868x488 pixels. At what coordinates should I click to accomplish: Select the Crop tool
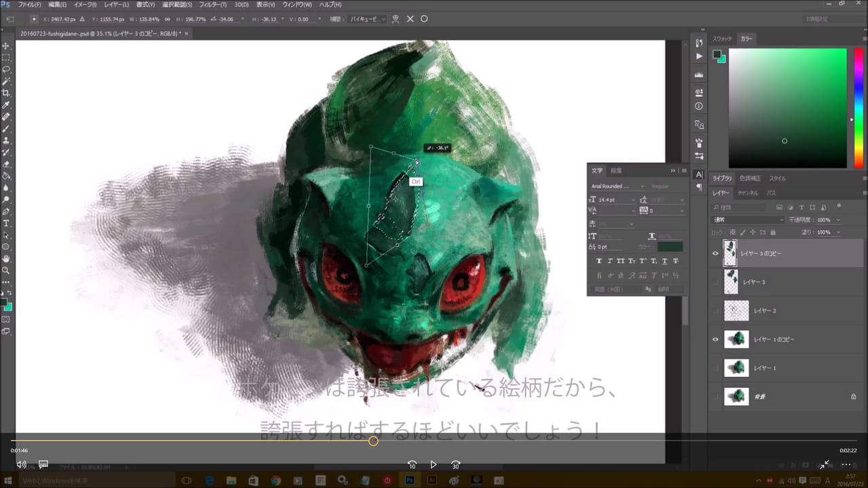(x=6, y=93)
